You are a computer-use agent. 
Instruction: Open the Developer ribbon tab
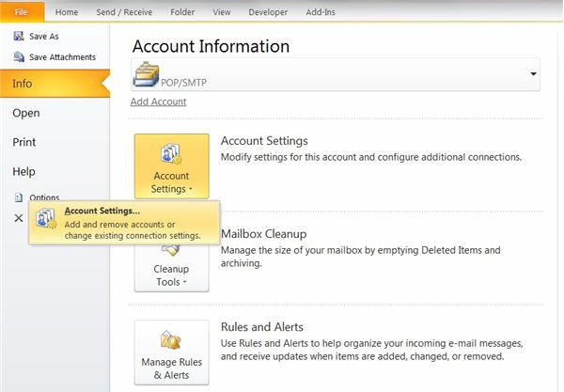[268, 12]
